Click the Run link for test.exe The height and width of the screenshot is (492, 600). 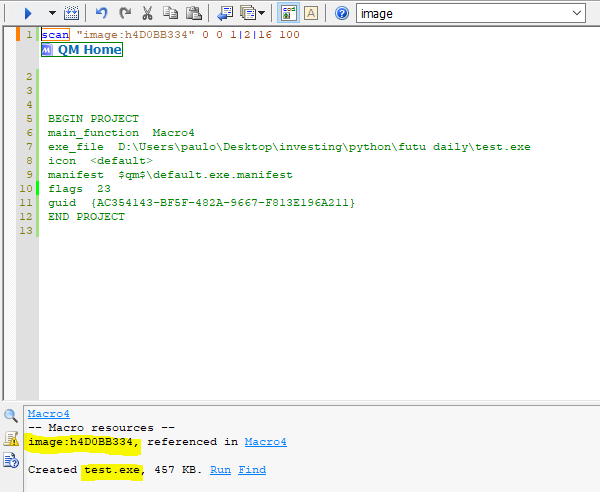point(220,470)
